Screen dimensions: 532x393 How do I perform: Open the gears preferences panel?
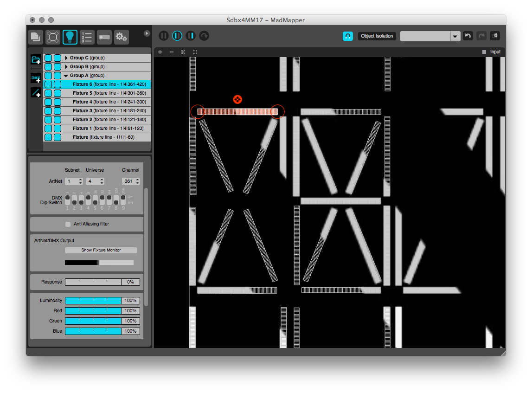(122, 37)
